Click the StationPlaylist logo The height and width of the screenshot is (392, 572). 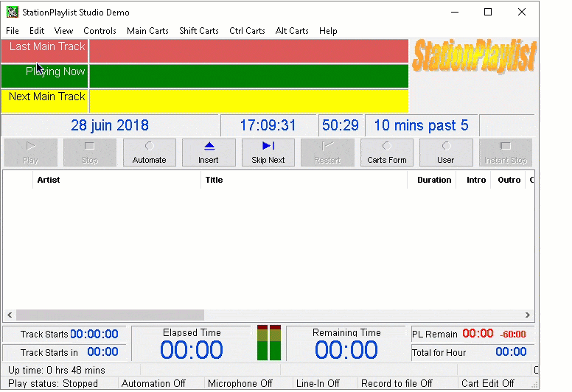474,56
